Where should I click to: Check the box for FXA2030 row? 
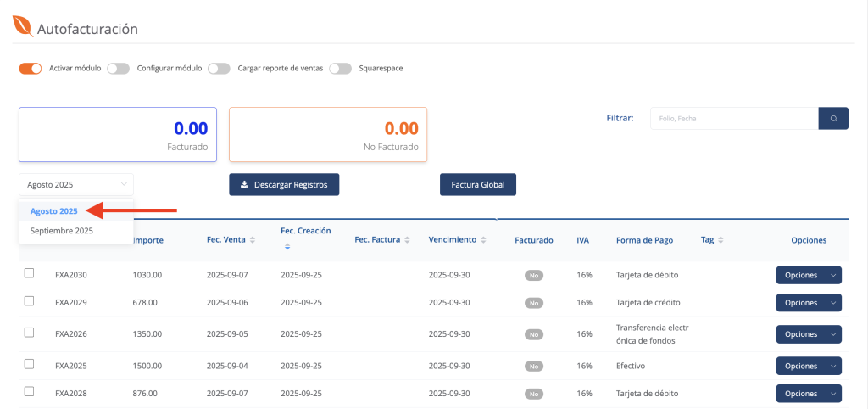pos(30,272)
